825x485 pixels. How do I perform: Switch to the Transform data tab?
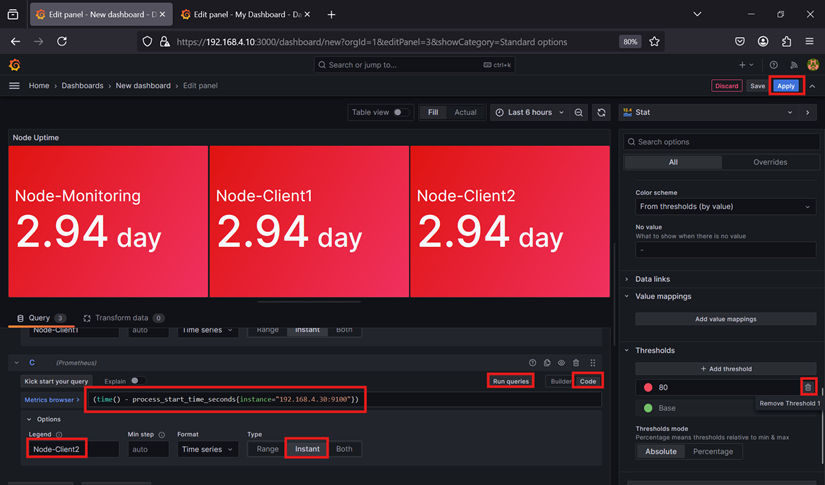123,318
